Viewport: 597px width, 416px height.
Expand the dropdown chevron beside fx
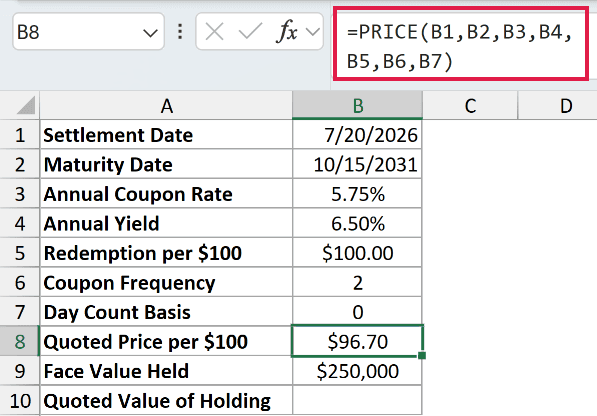pyautogui.click(x=313, y=32)
